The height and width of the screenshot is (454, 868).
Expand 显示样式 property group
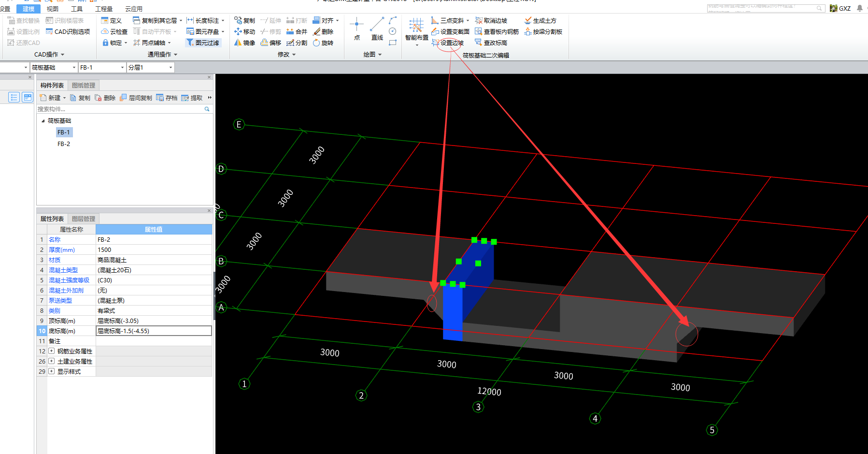51,371
